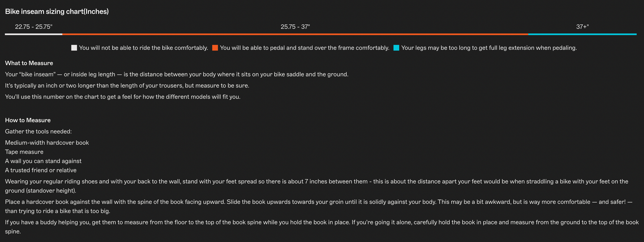Click the orange segment of the sizing bar
Image resolution: width=644 pixels, height=242 pixels.
point(295,34)
